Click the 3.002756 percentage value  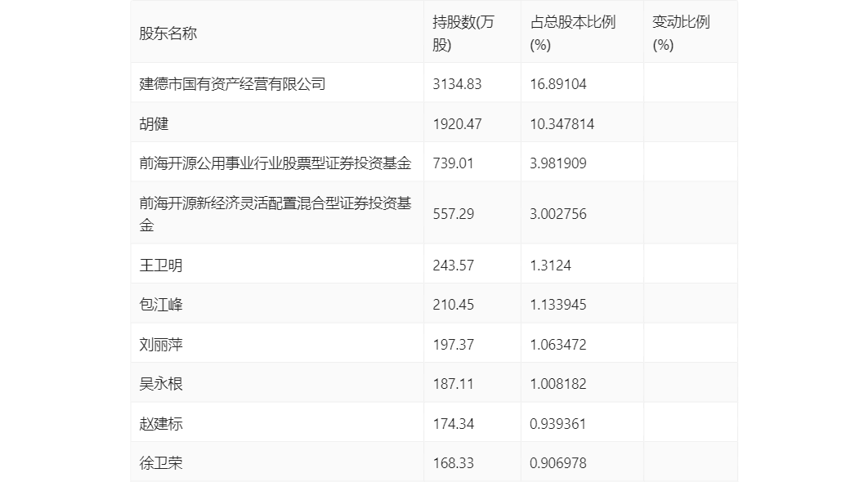(558, 214)
